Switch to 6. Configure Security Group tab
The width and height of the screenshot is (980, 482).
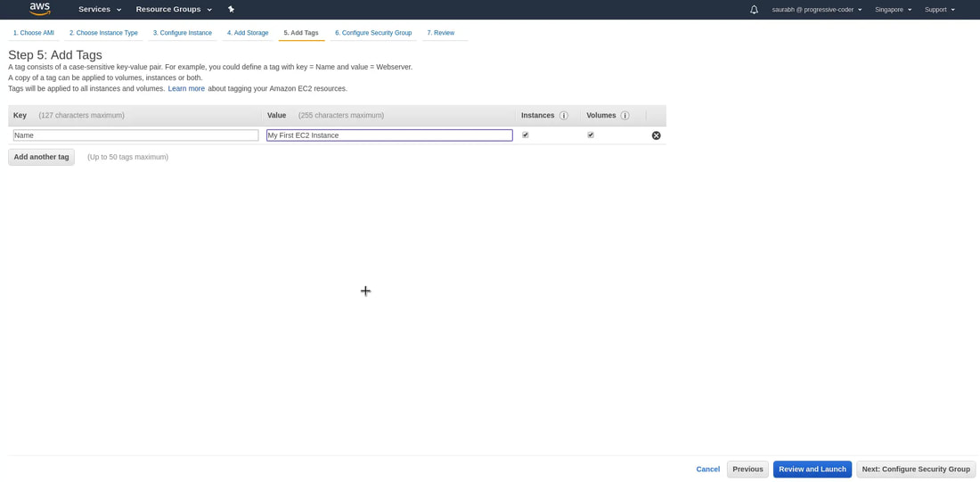pos(373,33)
